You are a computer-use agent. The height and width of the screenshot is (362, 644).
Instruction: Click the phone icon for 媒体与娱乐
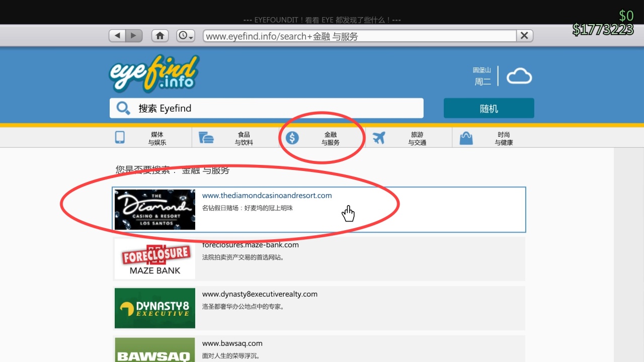click(120, 137)
